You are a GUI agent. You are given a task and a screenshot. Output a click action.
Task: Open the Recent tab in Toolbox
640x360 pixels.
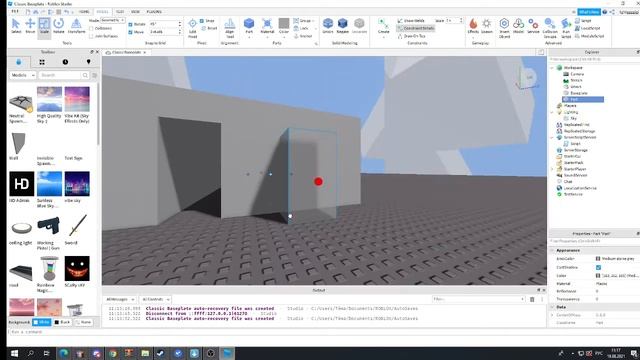coord(65,62)
